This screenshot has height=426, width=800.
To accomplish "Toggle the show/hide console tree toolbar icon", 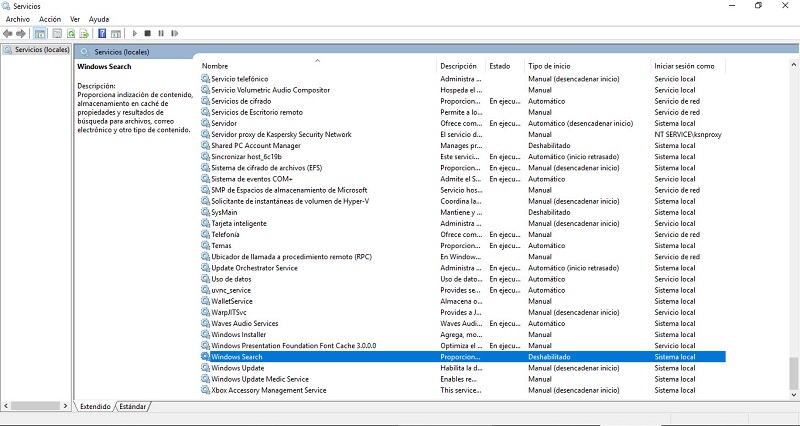I will point(40,34).
